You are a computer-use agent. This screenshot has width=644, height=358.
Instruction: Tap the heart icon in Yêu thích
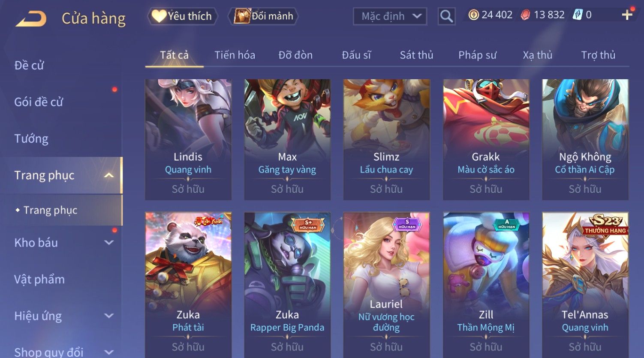pos(159,16)
